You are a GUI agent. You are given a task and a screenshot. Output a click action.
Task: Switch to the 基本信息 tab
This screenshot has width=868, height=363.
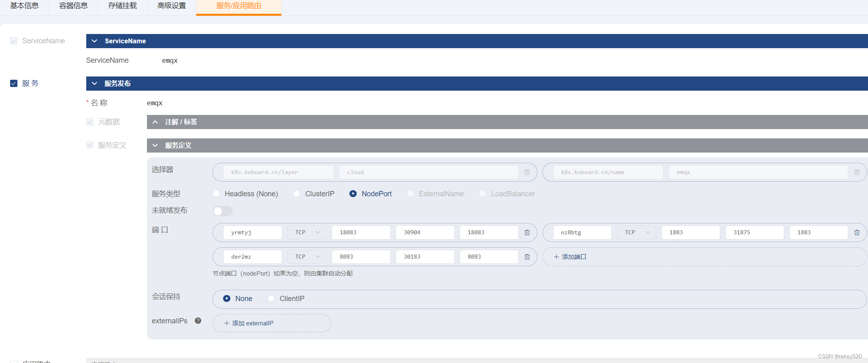coord(24,6)
